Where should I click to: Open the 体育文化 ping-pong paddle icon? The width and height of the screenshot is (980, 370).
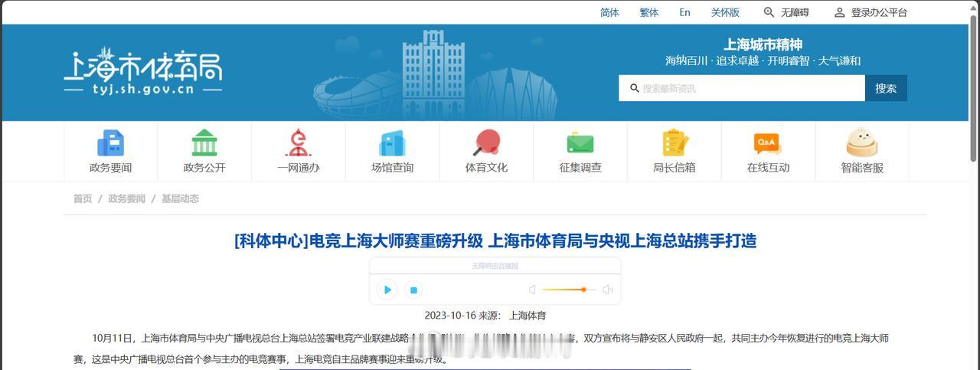486,143
